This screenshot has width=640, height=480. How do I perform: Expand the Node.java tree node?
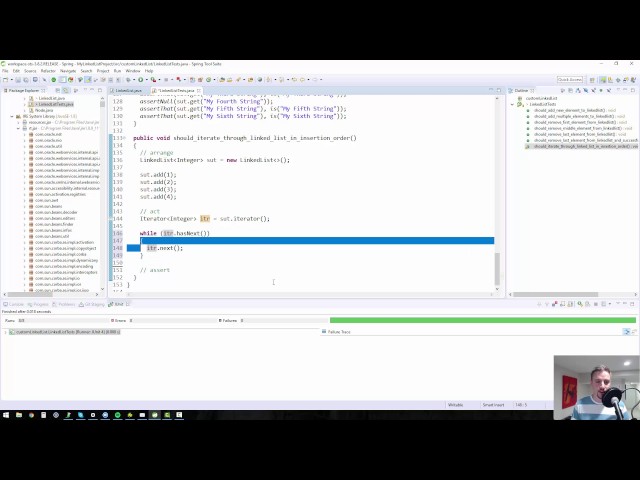24,110
